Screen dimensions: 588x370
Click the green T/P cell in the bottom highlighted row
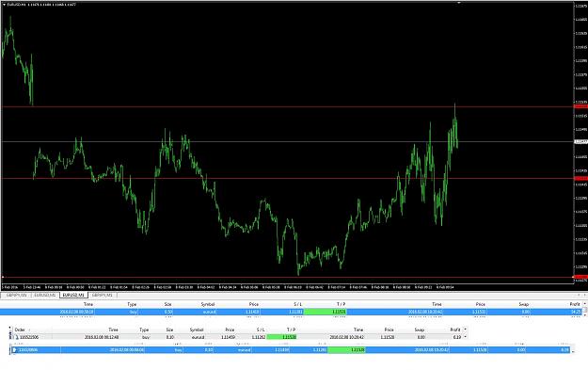pyautogui.click(x=346, y=349)
